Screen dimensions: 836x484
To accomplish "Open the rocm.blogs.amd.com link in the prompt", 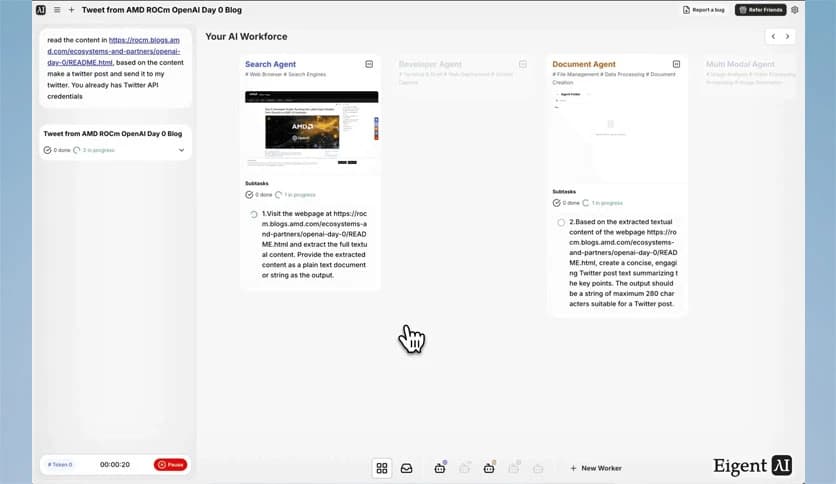I will pos(114,51).
